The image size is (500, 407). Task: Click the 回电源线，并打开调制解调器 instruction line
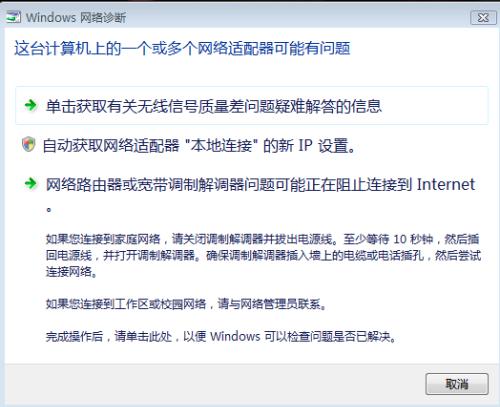[x=263, y=255]
